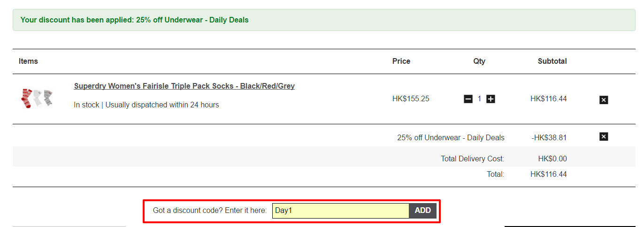Click the In stock dispatch information text
The image size is (644, 227).
tap(146, 105)
